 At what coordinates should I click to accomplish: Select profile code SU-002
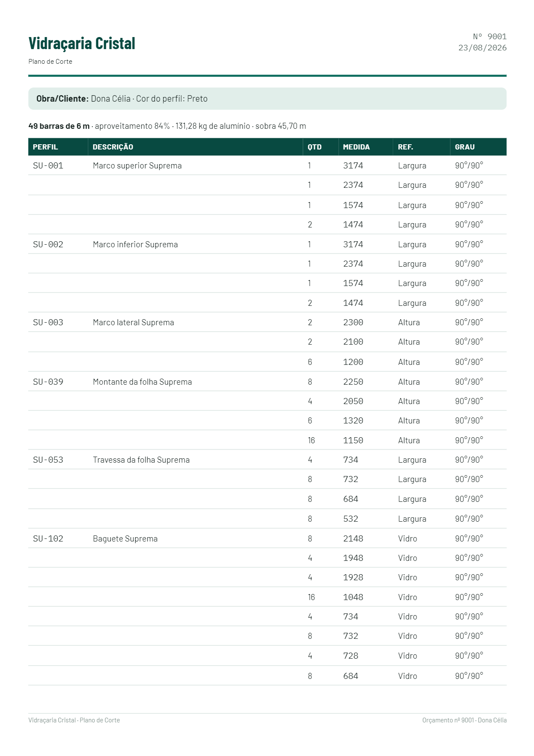[48, 244]
